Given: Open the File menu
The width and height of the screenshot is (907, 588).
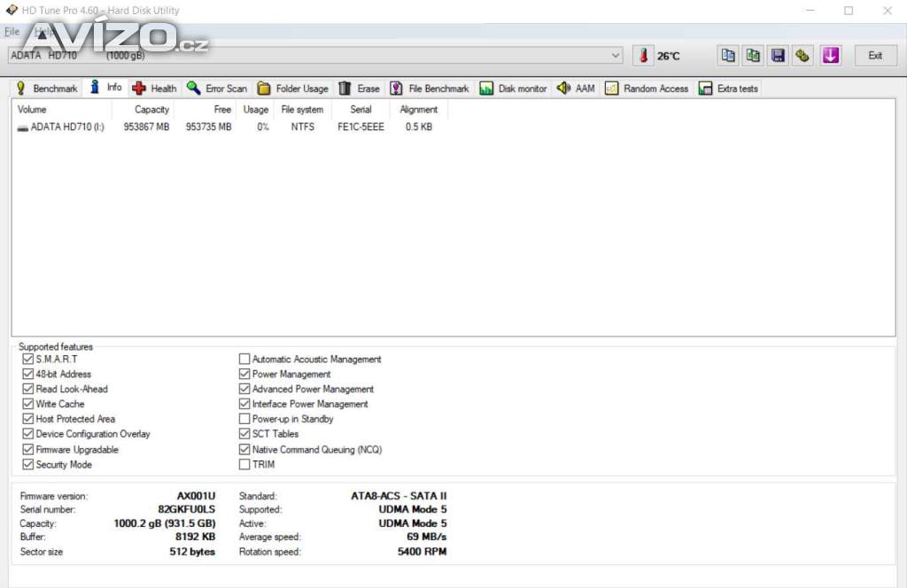Looking at the screenshot, I should coord(12,31).
